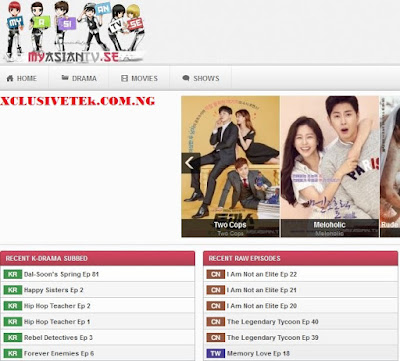Click the Recent Raw Episodes header
Screen dimensions: 400x361
pyautogui.click(x=300, y=258)
